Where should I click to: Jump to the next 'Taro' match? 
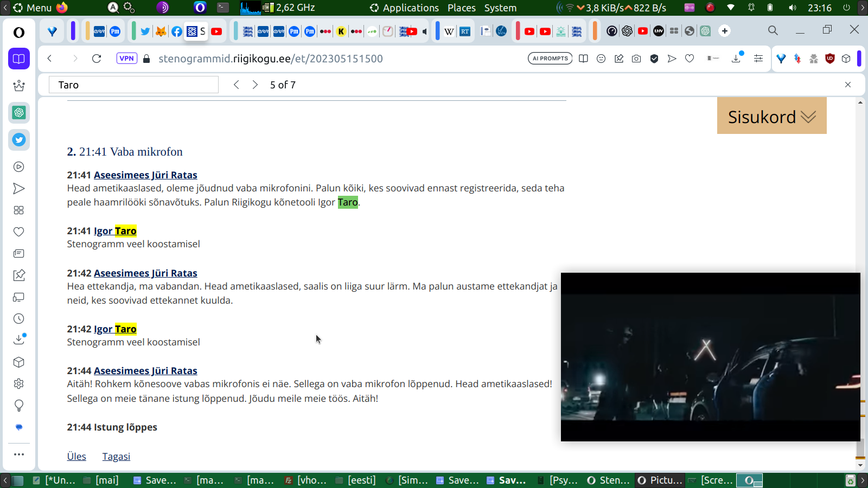tap(255, 85)
